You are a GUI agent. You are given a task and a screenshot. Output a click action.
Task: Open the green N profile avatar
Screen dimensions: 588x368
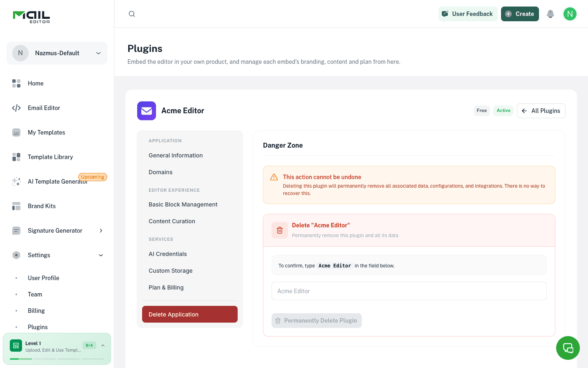click(x=570, y=14)
